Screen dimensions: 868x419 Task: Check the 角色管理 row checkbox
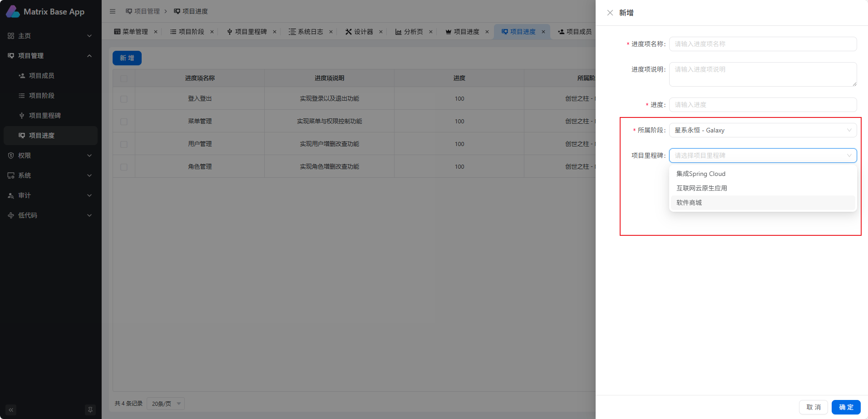[x=124, y=167]
